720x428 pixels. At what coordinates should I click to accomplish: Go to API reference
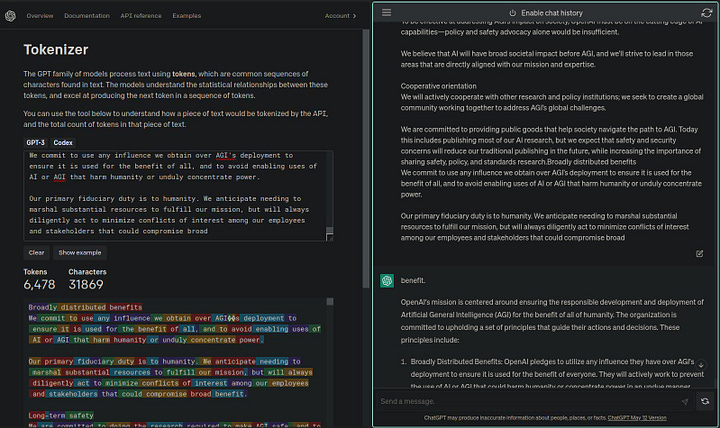[141, 16]
